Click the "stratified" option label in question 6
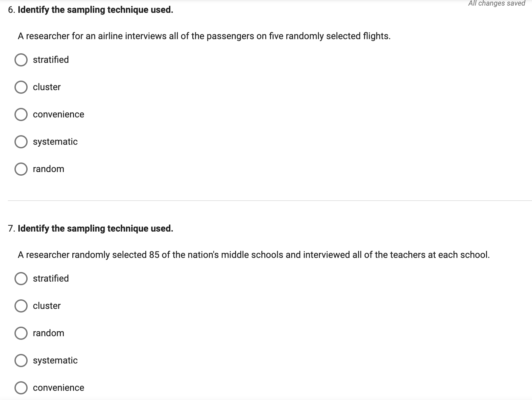The width and height of the screenshot is (532, 400). coord(51,60)
